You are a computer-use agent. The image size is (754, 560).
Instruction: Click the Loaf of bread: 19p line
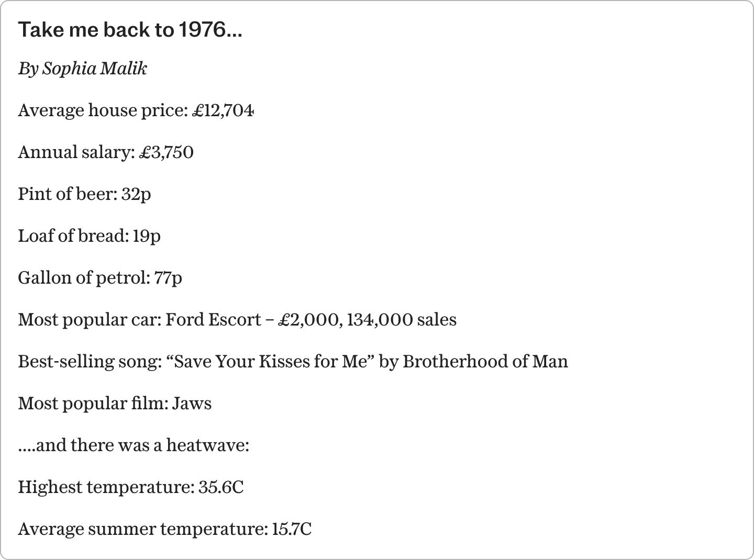coord(89,236)
